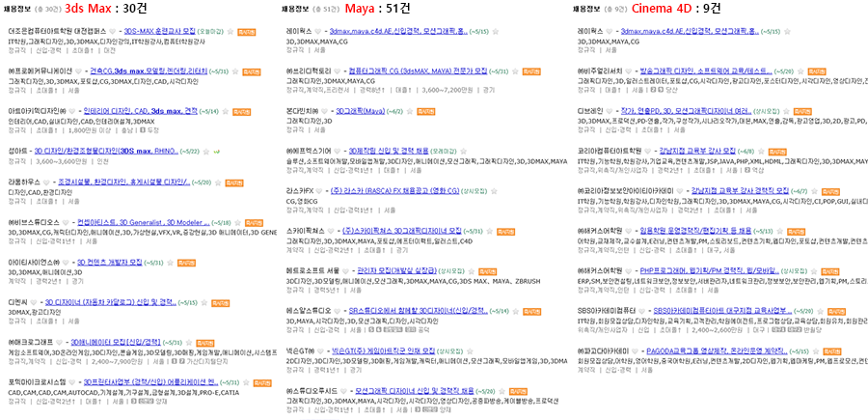The height and width of the screenshot is (420, 868).
Task: Click the heart icon next to 스카이픽쳐스
Action: (x=331, y=231)
